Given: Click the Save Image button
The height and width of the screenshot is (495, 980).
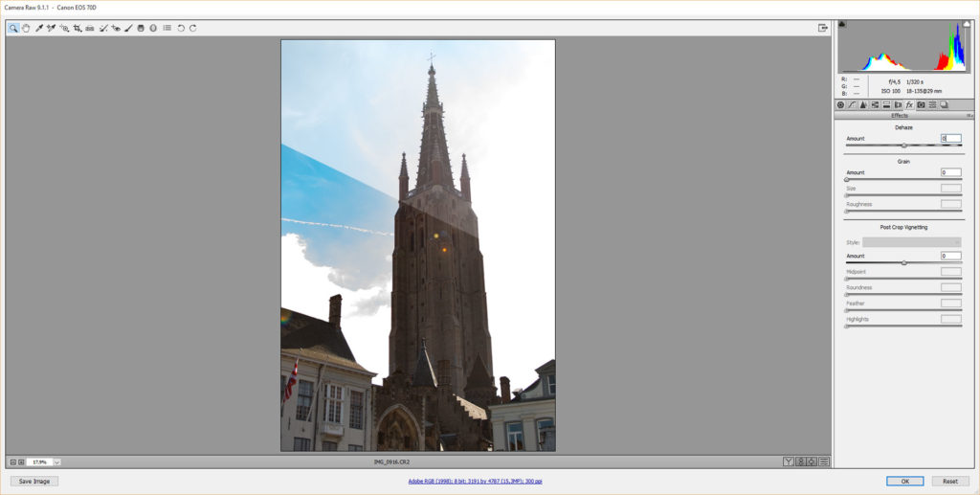Looking at the screenshot, I should [34, 482].
